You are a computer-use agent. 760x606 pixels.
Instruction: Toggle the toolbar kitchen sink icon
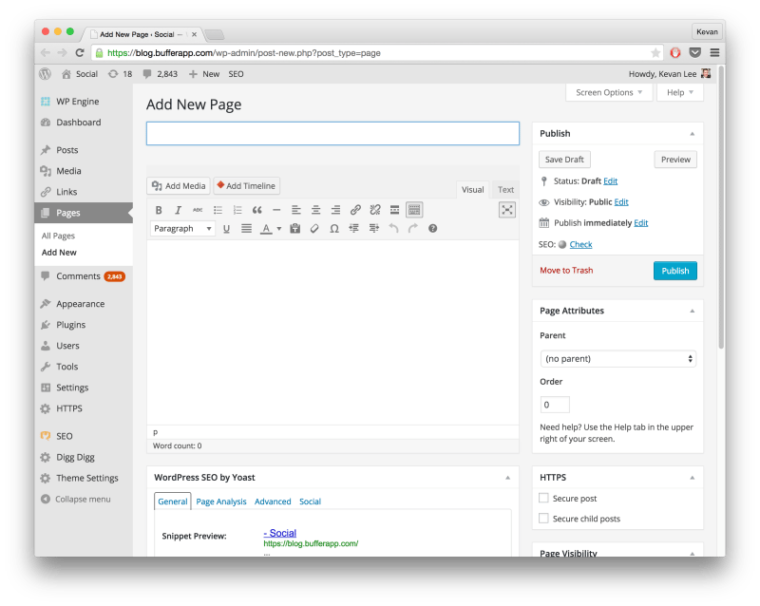[x=414, y=210]
